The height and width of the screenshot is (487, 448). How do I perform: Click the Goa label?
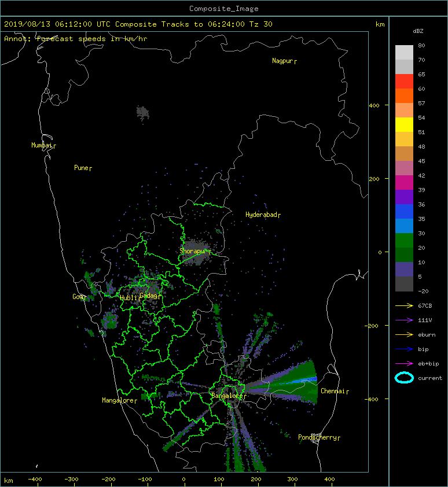coord(79,297)
